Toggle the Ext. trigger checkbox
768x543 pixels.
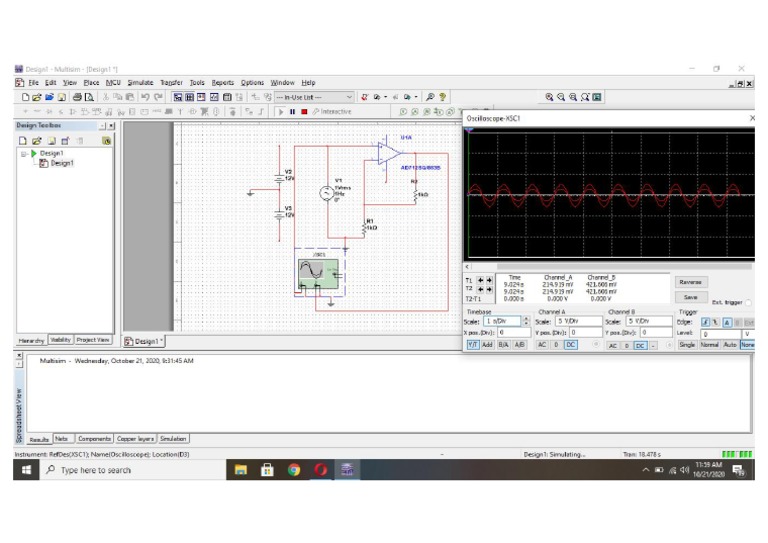click(749, 302)
